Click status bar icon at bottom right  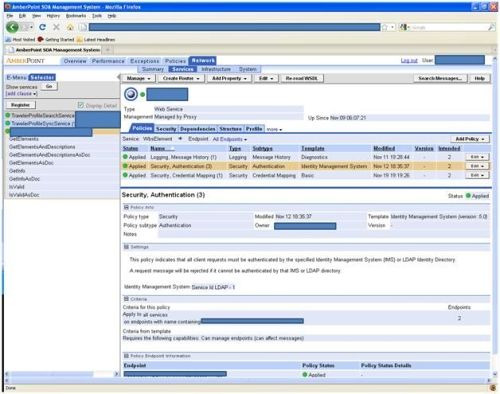click(x=493, y=388)
